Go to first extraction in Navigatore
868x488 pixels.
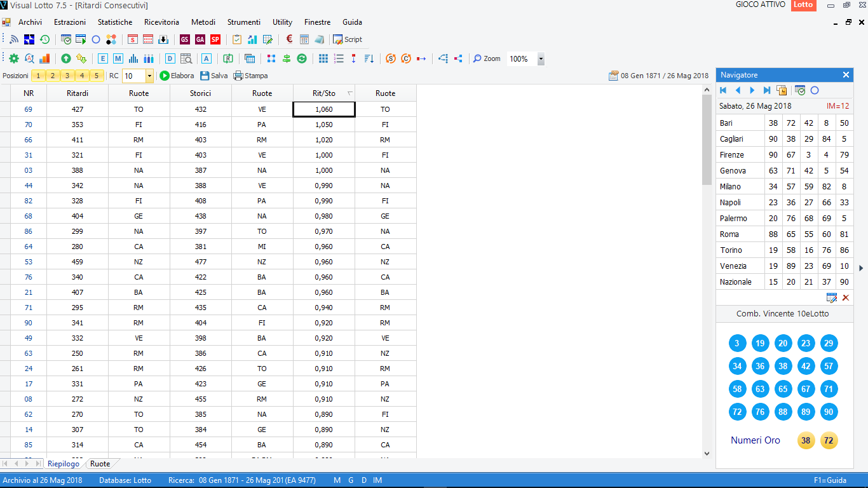pyautogui.click(x=723, y=90)
